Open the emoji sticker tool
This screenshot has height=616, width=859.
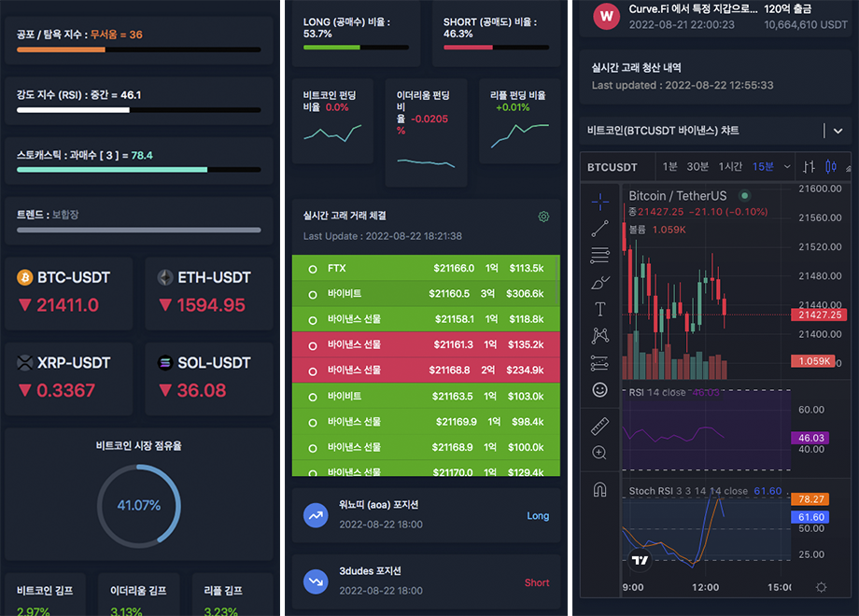coord(599,390)
